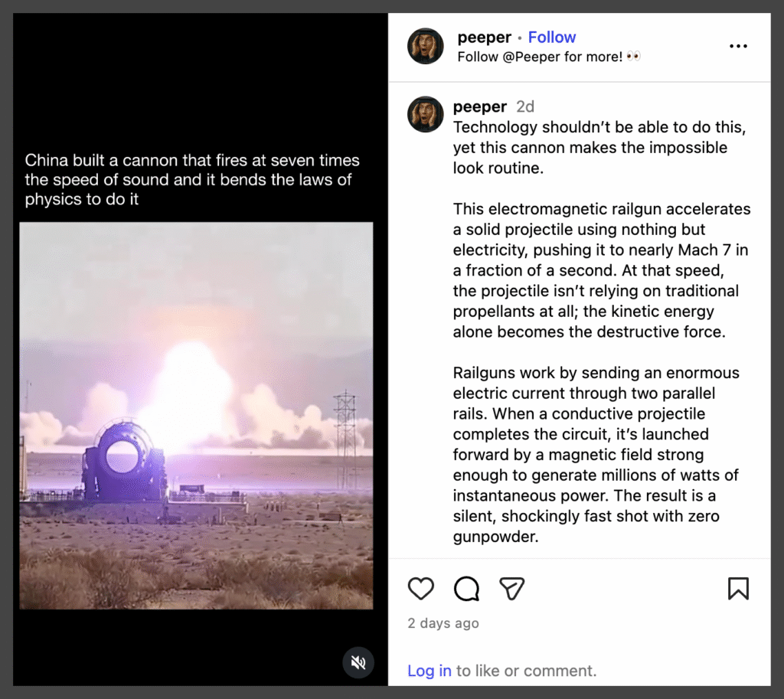
Task: Play or pause the railgun explosion video
Action: pyautogui.click(x=196, y=416)
